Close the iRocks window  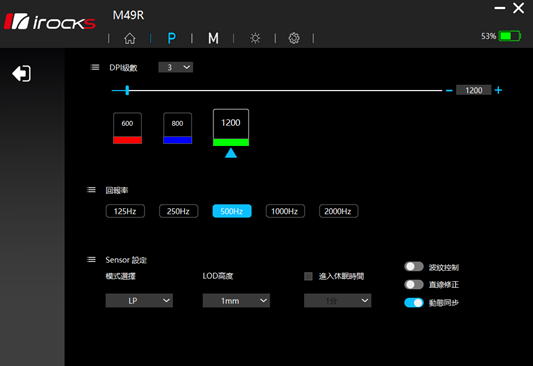coord(518,8)
